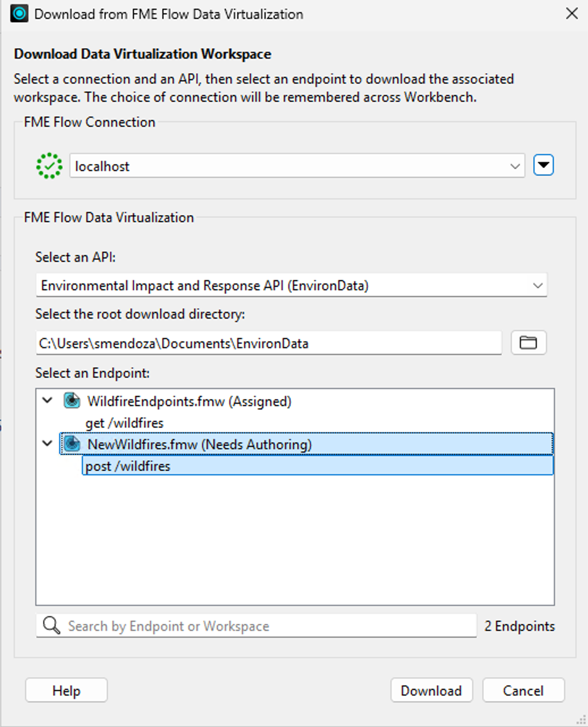Screen dimensions: 588x727
Task: Select the get /wildfires endpoint
Action: tap(124, 423)
